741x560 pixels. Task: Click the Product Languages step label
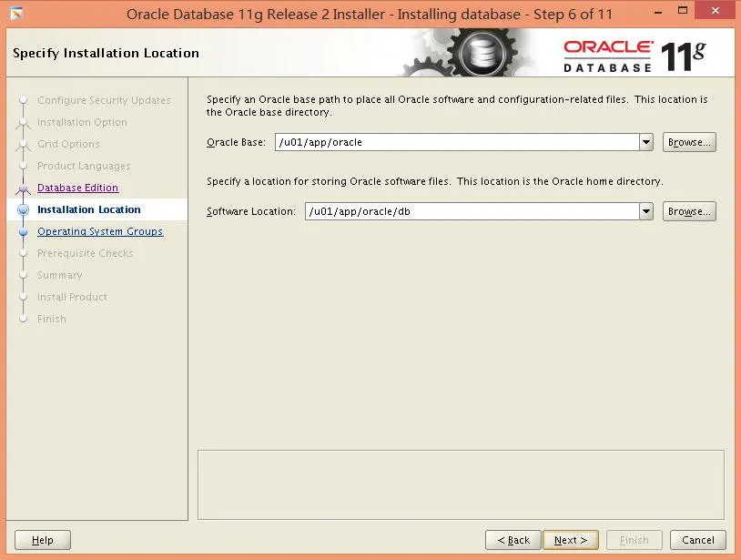click(x=84, y=166)
